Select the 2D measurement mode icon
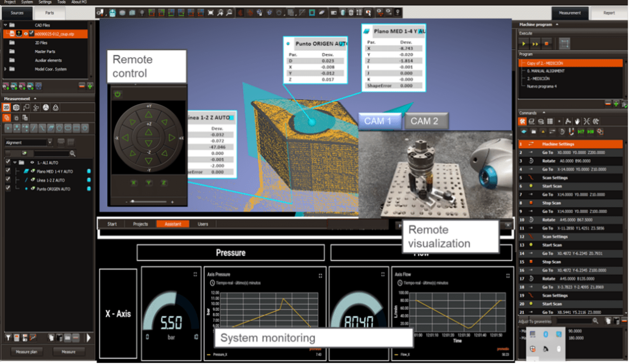 tap(7, 108)
